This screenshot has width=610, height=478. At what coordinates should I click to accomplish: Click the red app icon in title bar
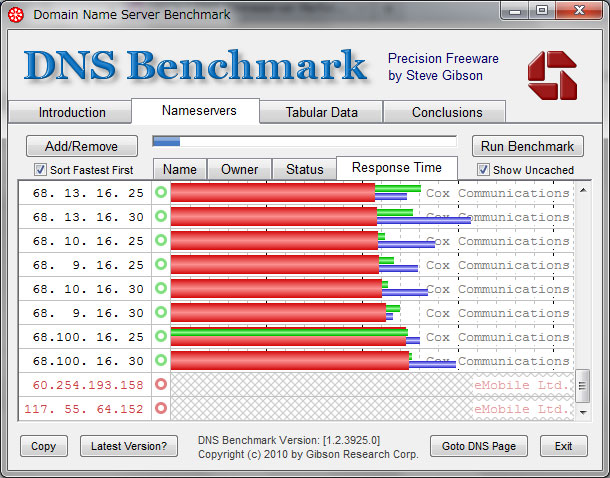16,15
